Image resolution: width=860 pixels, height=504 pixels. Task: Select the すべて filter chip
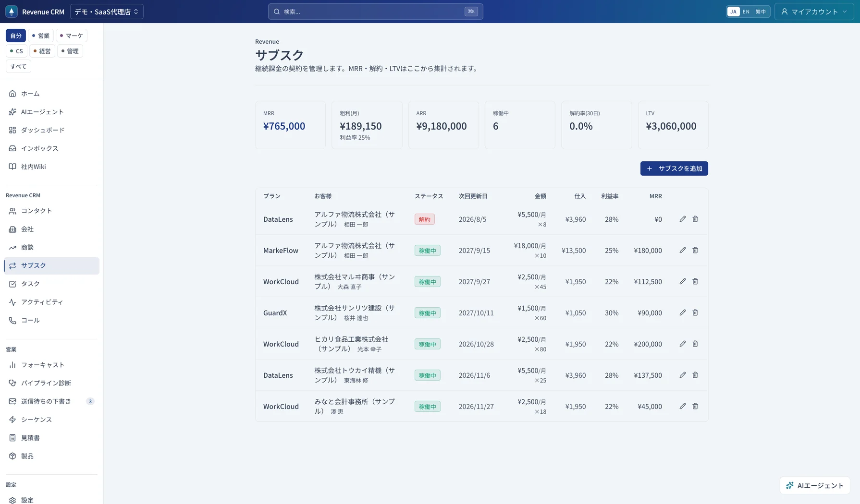tap(18, 66)
